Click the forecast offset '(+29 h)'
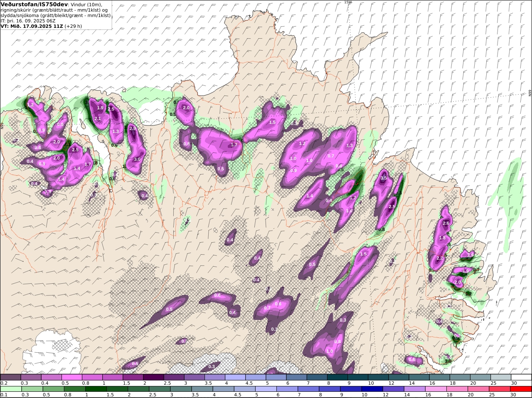This screenshot has height=398, width=532. click(73, 26)
